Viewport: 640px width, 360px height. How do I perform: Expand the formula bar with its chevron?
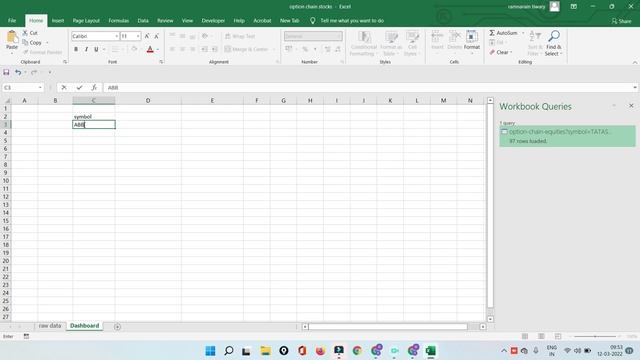pyautogui.click(x=635, y=87)
